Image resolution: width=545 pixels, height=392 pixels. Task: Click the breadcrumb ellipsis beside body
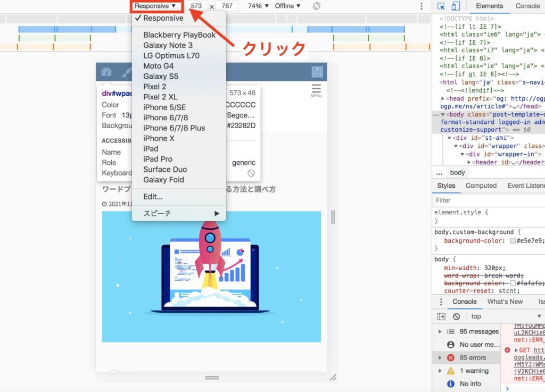[x=439, y=173]
